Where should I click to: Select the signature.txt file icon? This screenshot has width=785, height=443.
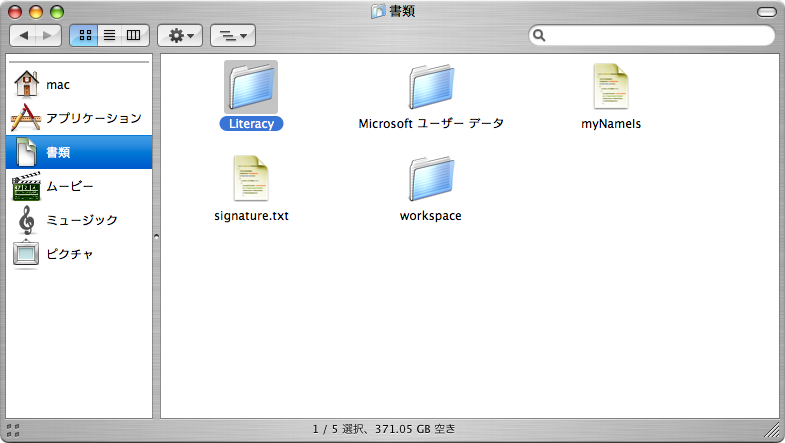251,178
